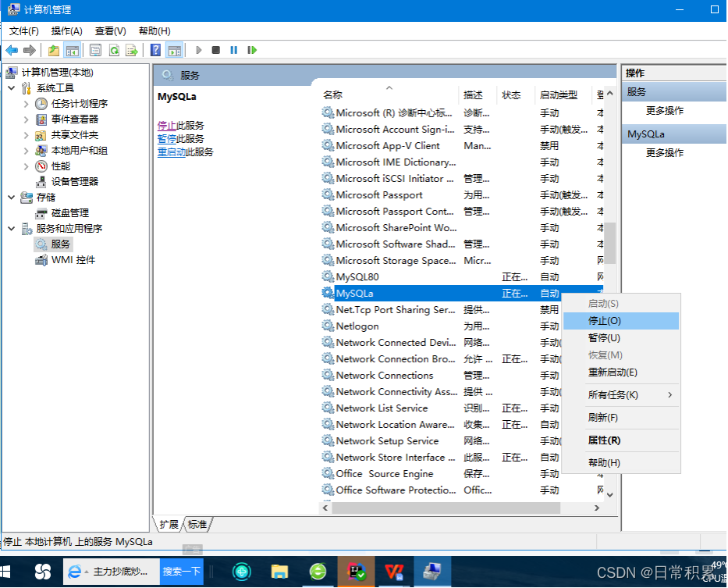Expand the 事件查看器 tree node
Viewport: 728px width, 588px height.
tap(27, 119)
